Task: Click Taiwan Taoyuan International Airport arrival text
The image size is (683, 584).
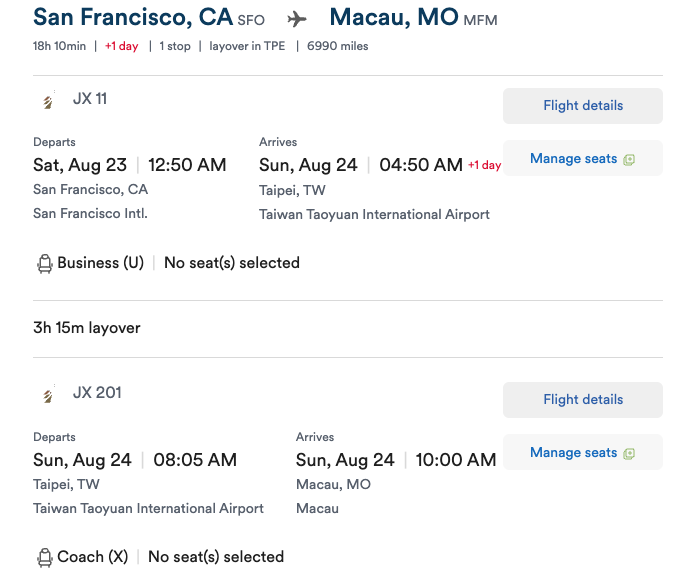Action: 374,214
